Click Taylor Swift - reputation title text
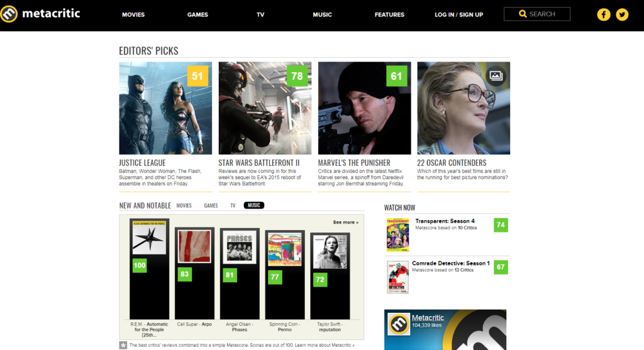 coord(330,327)
